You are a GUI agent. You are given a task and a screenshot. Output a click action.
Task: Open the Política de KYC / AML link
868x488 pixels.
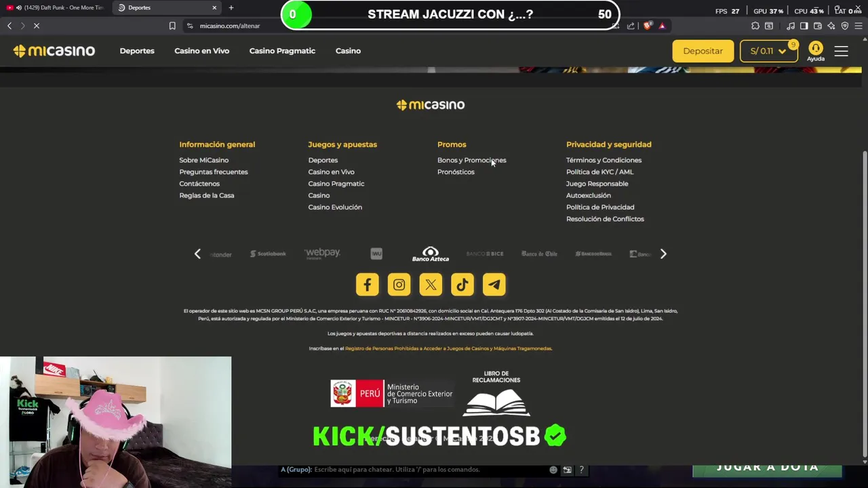click(599, 172)
